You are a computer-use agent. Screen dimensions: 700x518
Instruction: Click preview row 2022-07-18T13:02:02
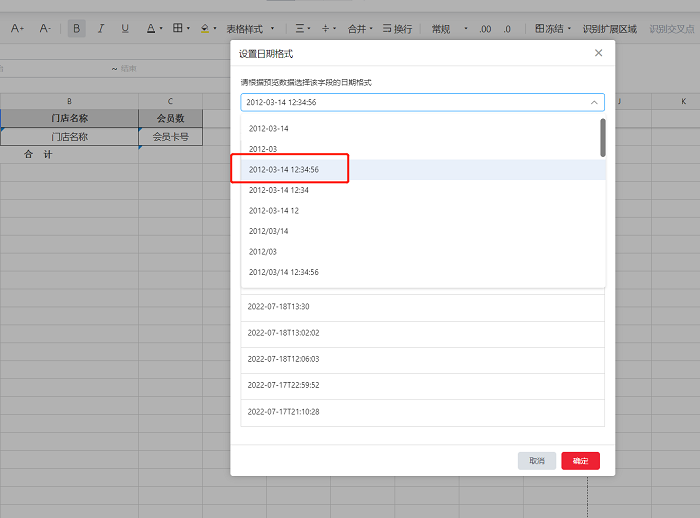point(422,333)
